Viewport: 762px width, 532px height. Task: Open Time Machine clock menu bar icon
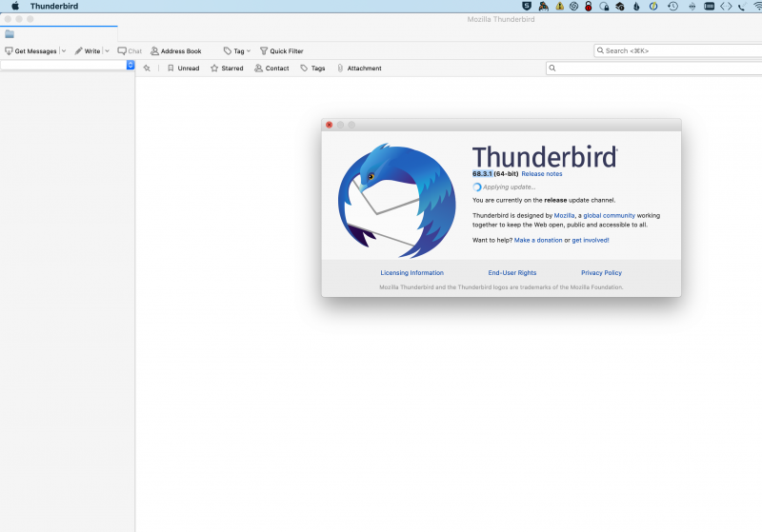672,7
